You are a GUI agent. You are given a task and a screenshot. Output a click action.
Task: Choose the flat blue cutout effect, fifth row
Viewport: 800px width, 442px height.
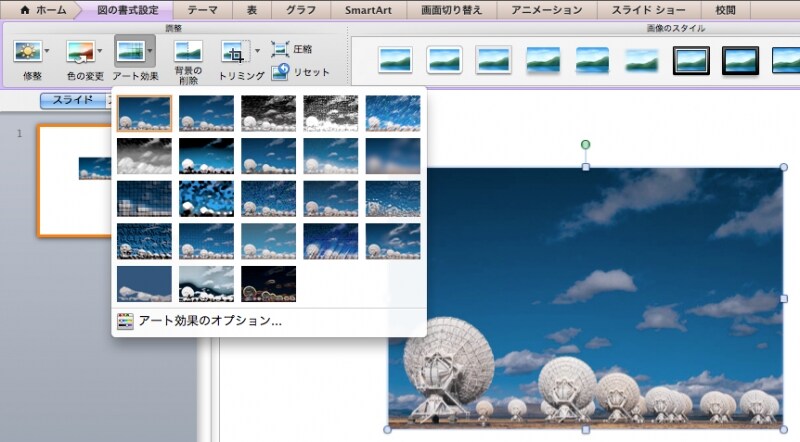tap(144, 284)
